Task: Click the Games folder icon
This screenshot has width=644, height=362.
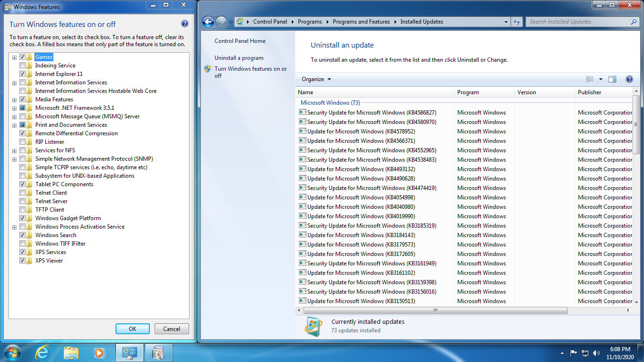Action: point(30,57)
